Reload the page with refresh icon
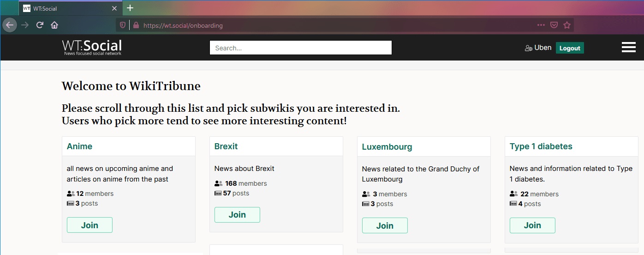 click(40, 25)
